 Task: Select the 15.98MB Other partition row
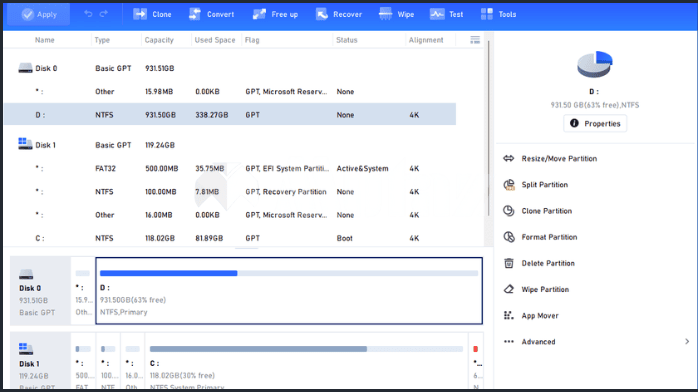pyautogui.click(x=230, y=91)
